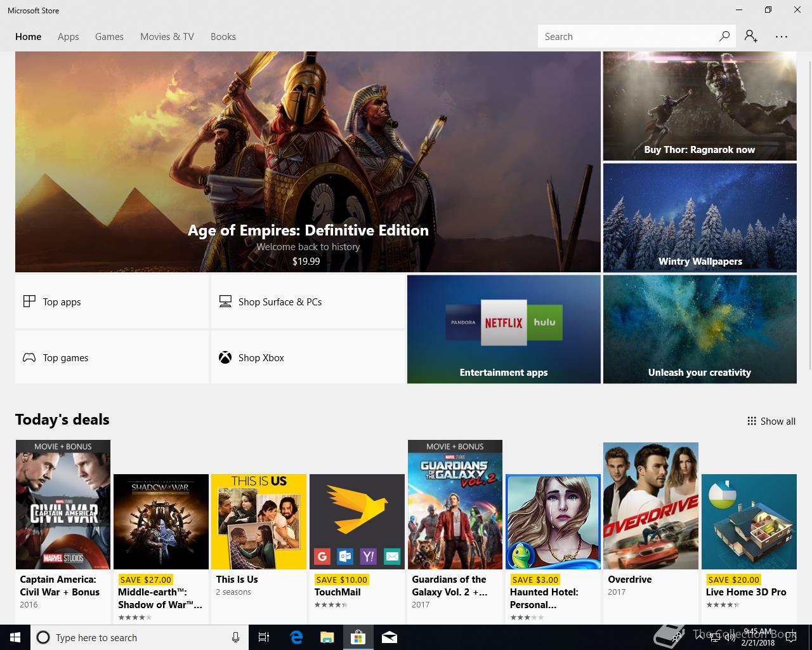
Task: Click the Top games controller icon
Action: [29, 357]
